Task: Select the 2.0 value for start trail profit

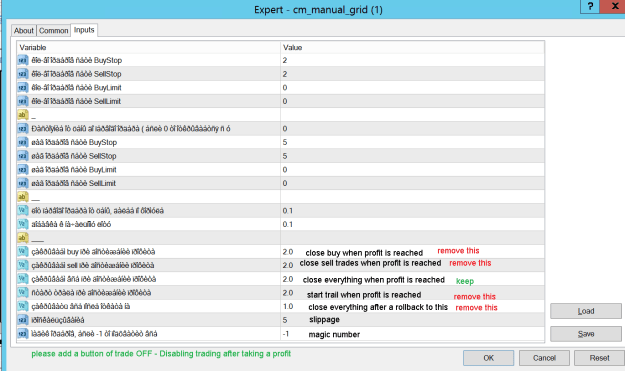Action: click(x=288, y=292)
